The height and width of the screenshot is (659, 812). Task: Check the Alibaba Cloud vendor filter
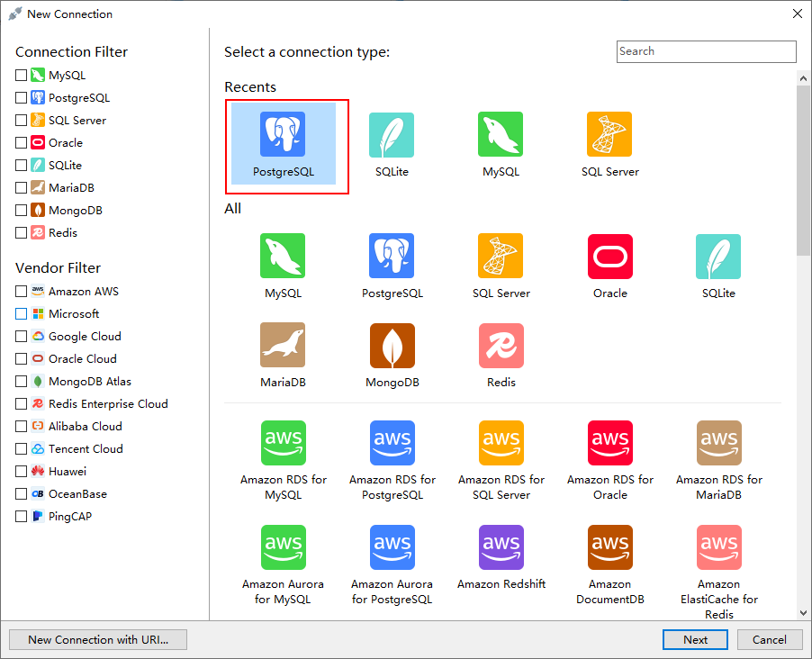pyautogui.click(x=22, y=427)
